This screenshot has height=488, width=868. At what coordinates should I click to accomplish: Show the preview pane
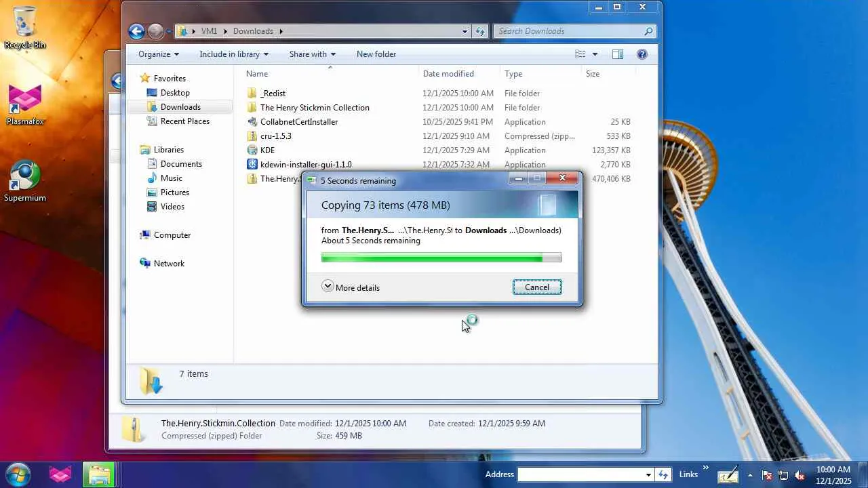pos(618,54)
